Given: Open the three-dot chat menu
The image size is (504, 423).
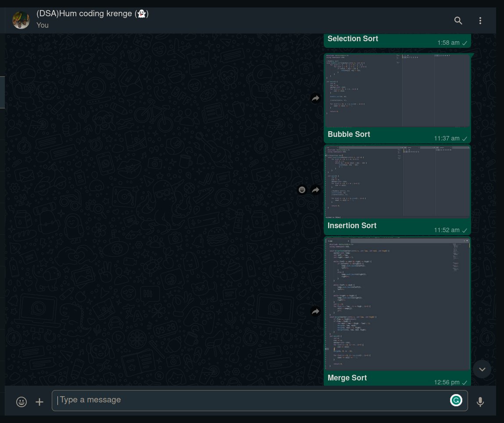Looking at the screenshot, I should click(x=480, y=21).
